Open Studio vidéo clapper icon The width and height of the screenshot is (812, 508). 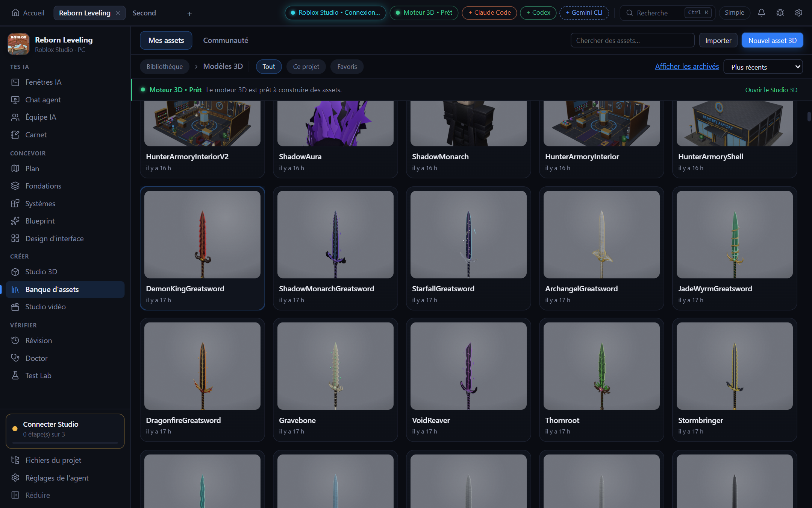15,307
